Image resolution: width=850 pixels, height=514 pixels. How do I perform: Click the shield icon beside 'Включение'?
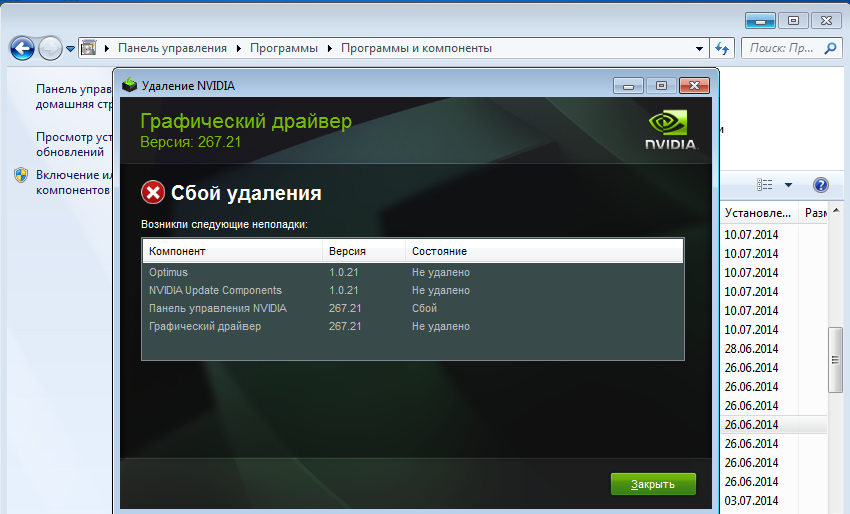point(21,175)
